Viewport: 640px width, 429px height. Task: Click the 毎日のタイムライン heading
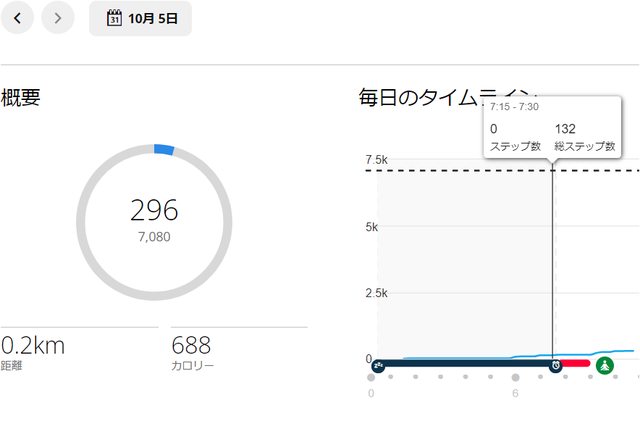tap(420, 97)
